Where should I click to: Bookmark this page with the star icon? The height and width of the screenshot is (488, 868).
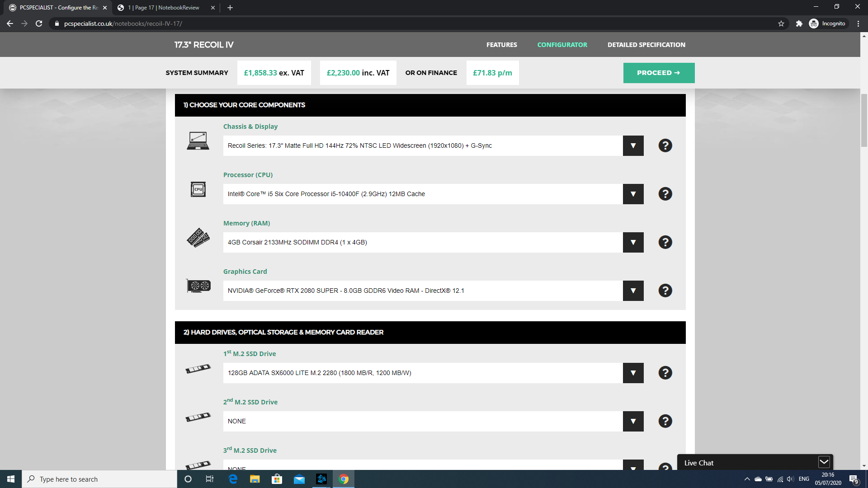click(x=781, y=23)
